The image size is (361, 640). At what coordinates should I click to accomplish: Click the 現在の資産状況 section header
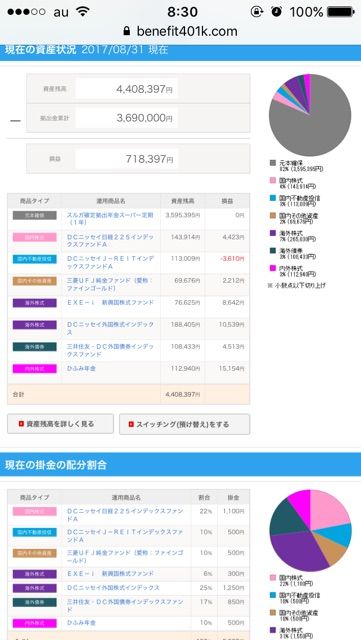click(180, 51)
